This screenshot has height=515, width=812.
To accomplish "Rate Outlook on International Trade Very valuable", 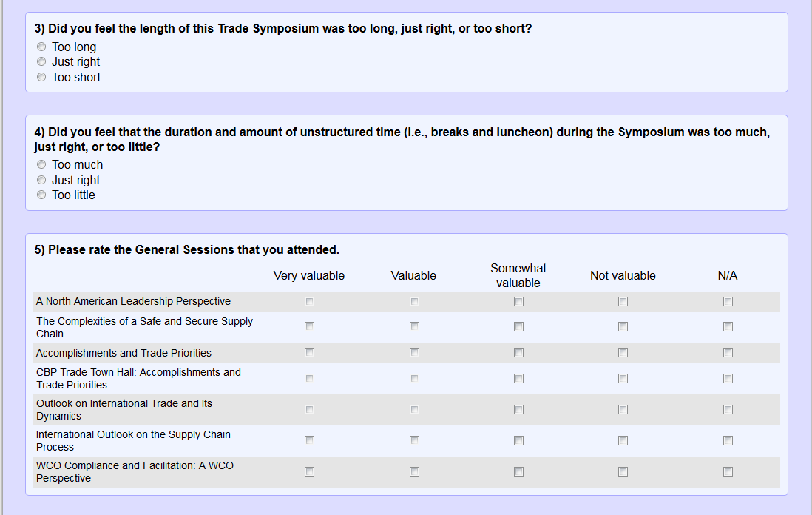I will 309,410.
